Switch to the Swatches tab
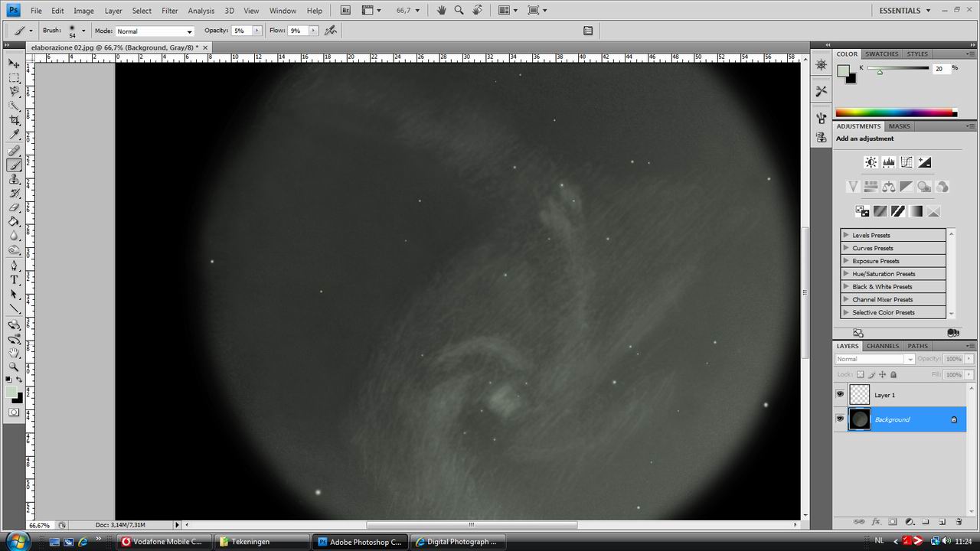Screen dimensions: 980x551 click(882, 54)
